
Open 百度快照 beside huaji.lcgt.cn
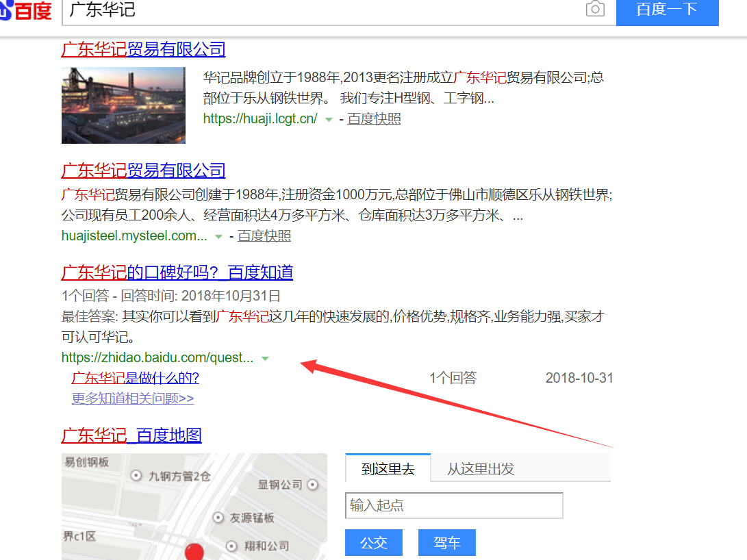(374, 118)
